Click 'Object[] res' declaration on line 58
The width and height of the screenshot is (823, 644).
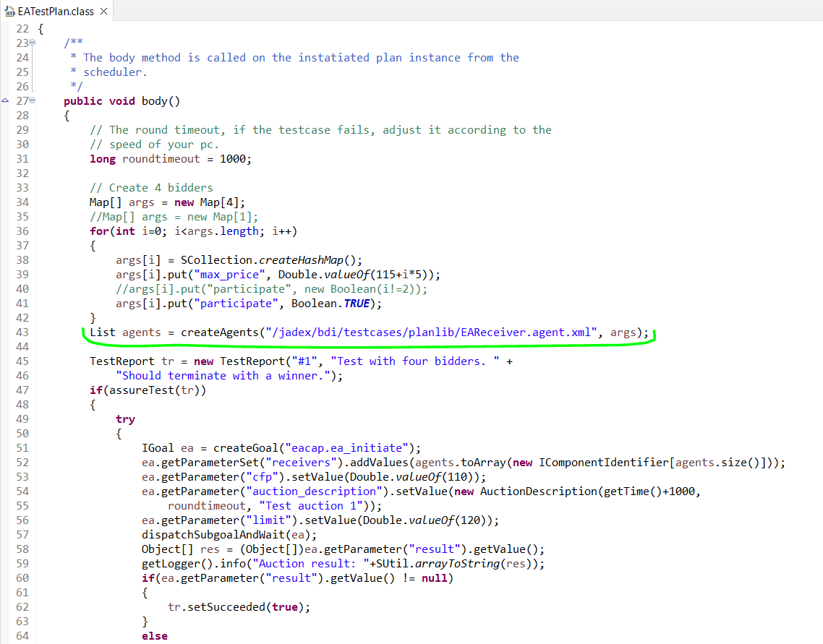(181, 549)
